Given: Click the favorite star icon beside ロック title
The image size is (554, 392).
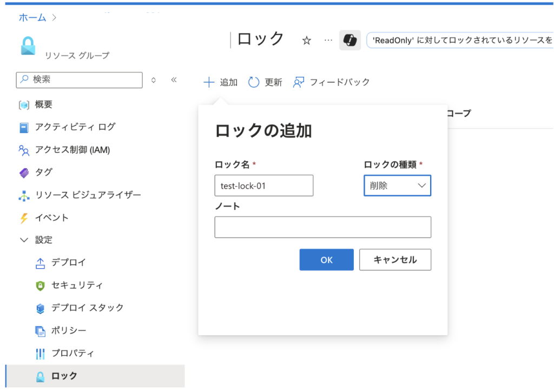Looking at the screenshot, I should [307, 41].
